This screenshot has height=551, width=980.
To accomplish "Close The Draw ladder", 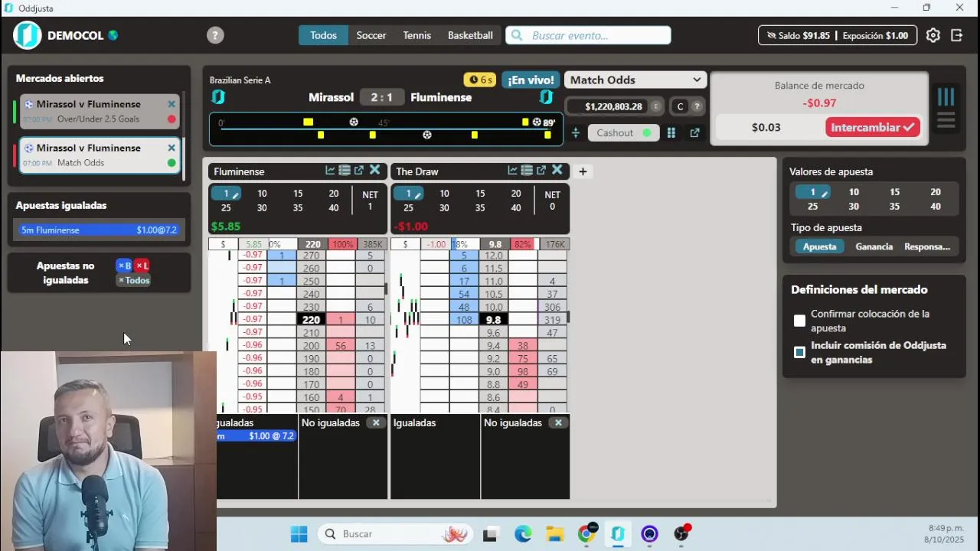I will point(557,170).
